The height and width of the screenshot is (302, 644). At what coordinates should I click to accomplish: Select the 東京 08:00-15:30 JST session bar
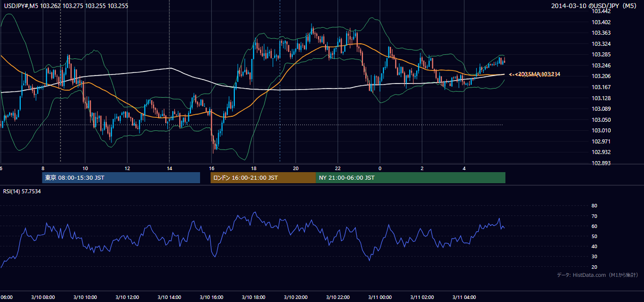point(121,178)
